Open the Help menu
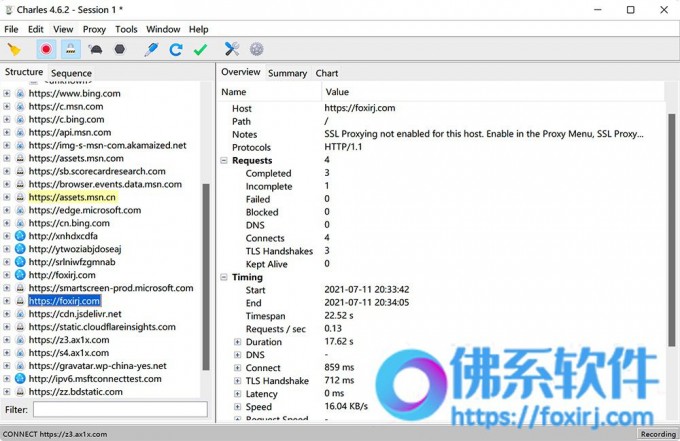Screen dimensions: 680x441 pyautogui.click(x=199, y=29)
